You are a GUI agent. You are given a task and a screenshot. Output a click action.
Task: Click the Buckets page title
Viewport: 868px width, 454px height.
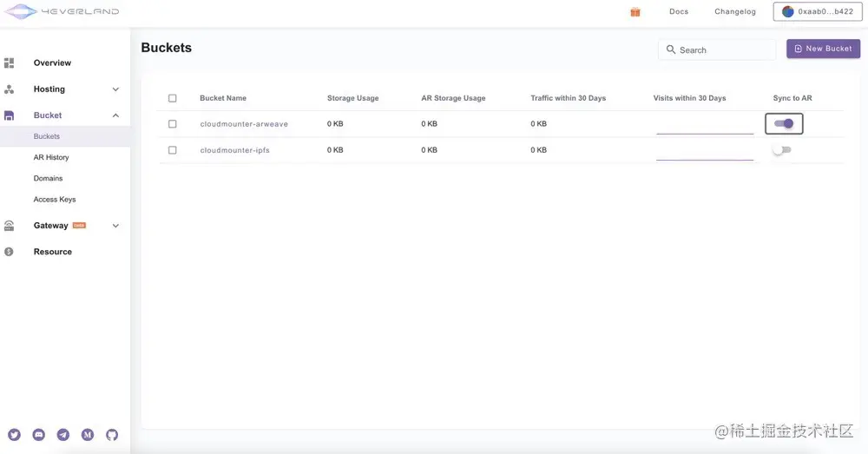point(166,48)
